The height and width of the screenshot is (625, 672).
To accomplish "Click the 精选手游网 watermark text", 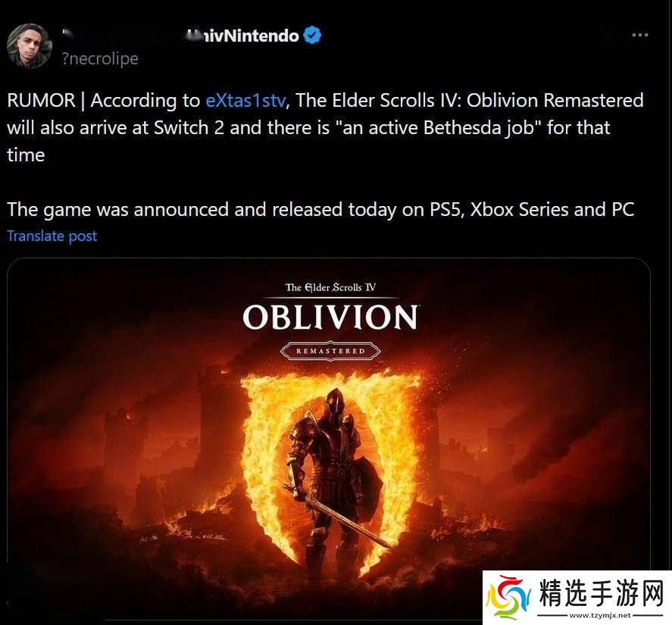I will (x=602, y=593).
